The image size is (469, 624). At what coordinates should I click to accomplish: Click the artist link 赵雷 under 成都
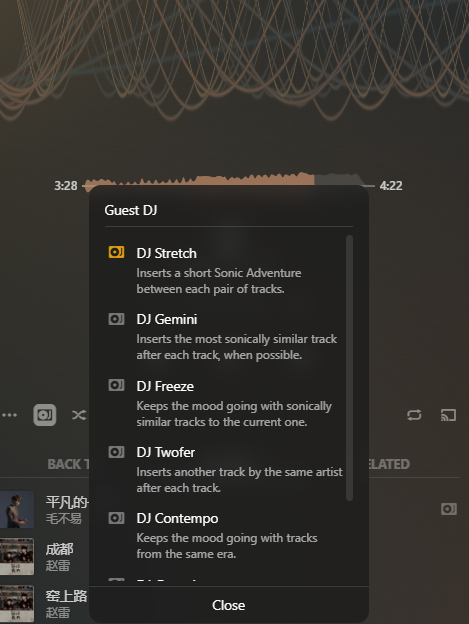58,565
